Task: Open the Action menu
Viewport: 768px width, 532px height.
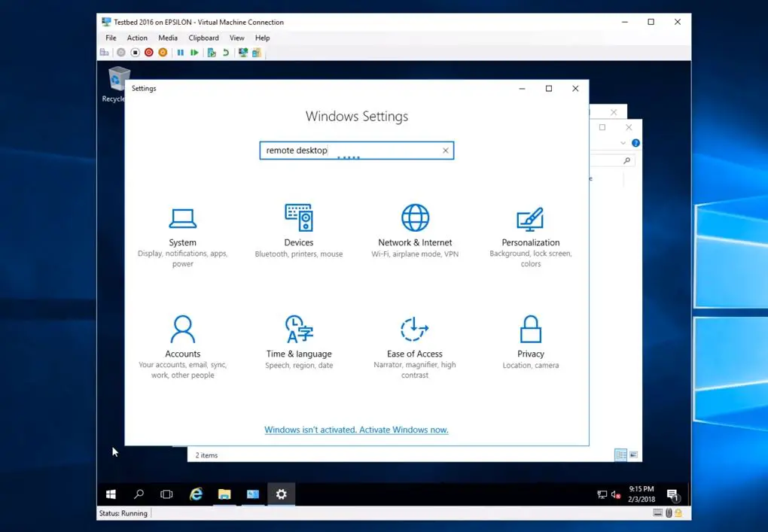Action: [137, 38]
